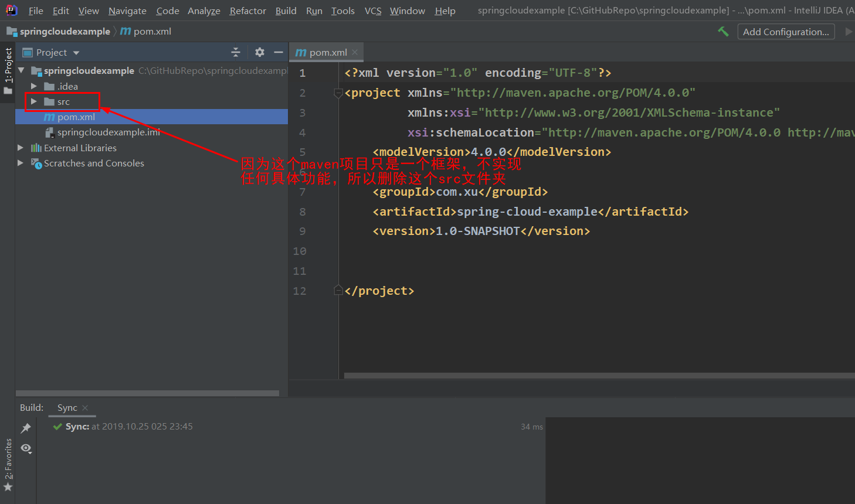Open the File menu
Screen dimensions: 855x504
click(36, 11)
